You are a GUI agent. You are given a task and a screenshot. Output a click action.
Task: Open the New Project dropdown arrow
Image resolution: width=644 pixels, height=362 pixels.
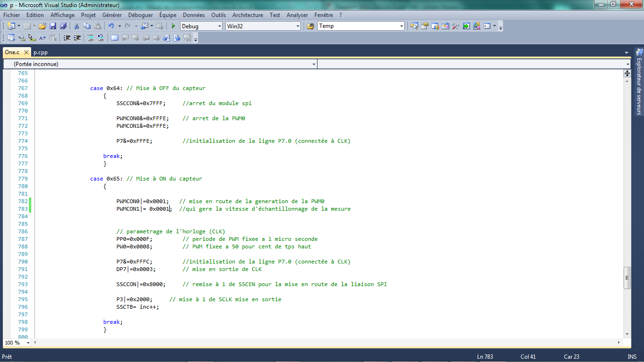click(x=19, y=26)
